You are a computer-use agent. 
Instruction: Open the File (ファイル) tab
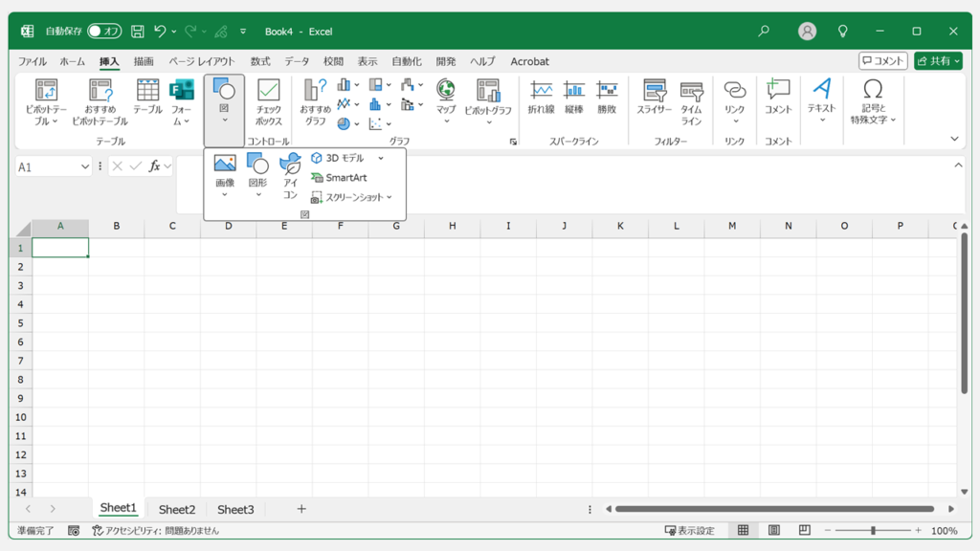tap(32, 61)
